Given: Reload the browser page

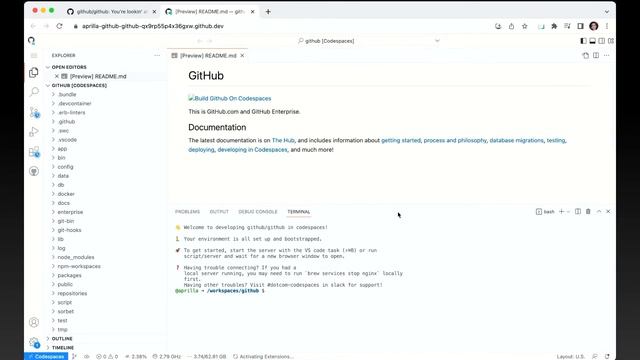Looking at the screenshot, I should click(60, 26).
